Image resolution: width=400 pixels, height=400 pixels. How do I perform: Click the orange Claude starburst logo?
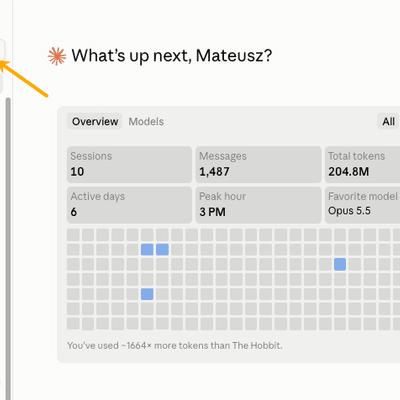pos(57,56)
